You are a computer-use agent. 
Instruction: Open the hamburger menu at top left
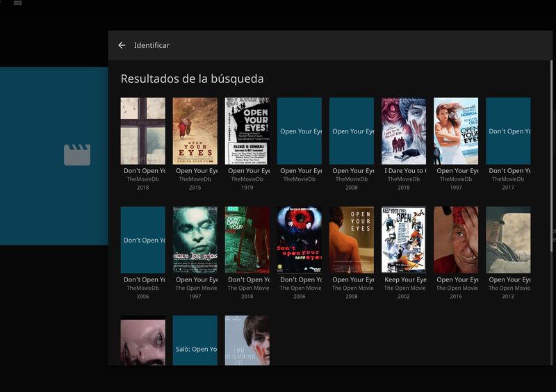17,3
